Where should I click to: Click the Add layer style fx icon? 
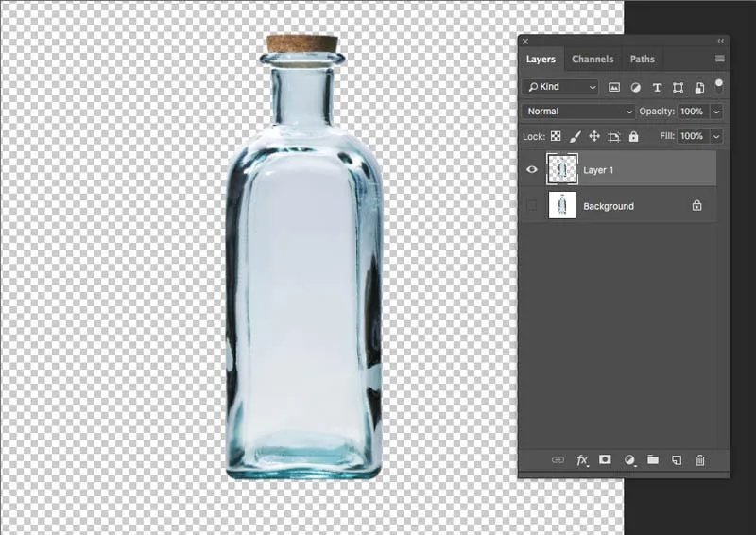582,460
